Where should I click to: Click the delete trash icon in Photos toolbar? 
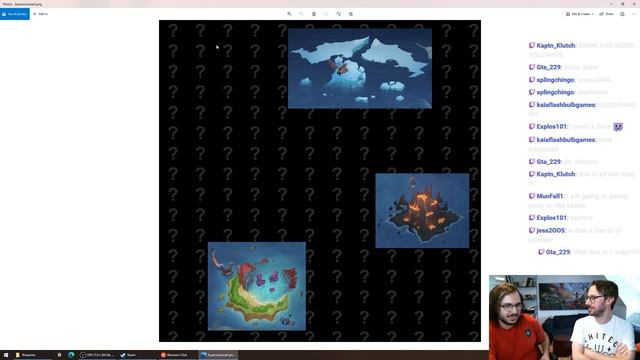tap(314, 14)
